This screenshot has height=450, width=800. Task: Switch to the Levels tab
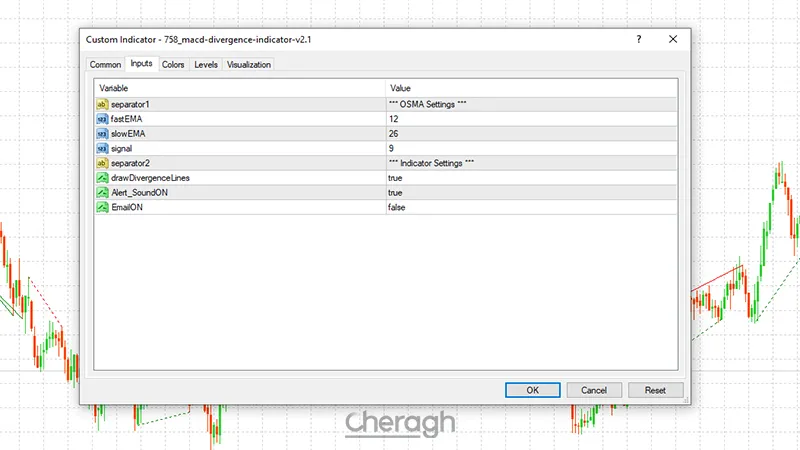[206, 65]
